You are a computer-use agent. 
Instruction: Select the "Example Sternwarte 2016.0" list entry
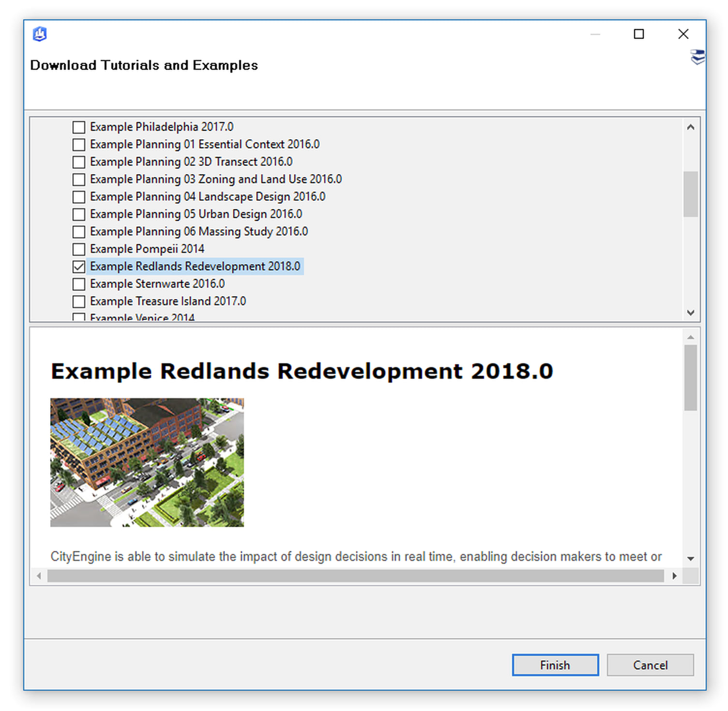coord(157,284)
